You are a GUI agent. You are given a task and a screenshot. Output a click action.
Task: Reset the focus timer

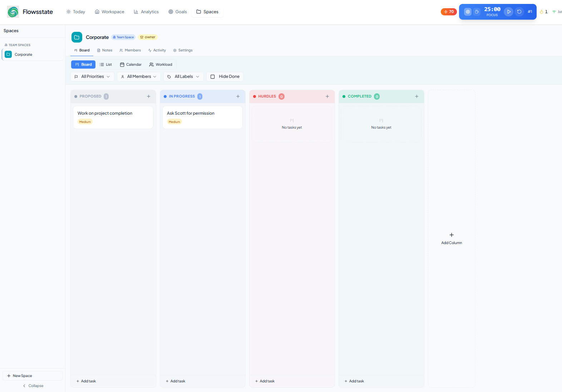(519, 12)
